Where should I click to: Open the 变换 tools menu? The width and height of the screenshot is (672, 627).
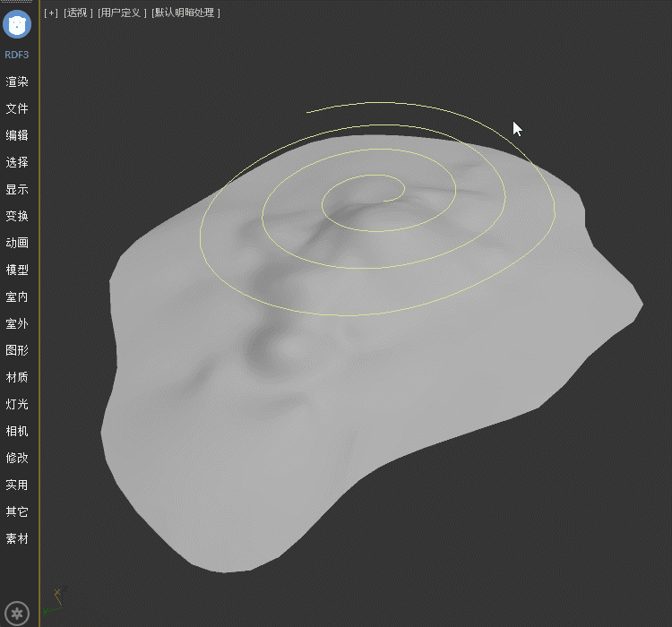[17, 216]
